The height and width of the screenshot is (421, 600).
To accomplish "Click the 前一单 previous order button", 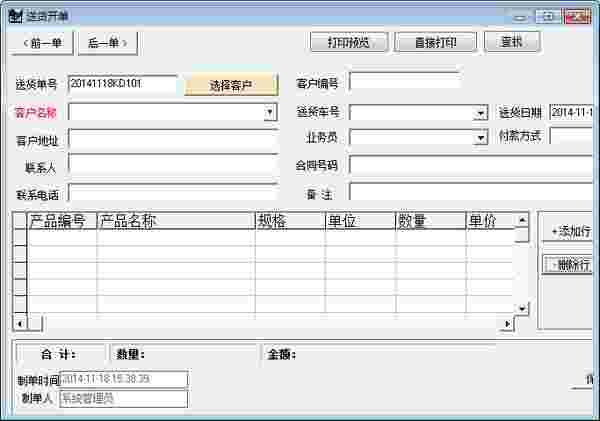I will point(41,42).
